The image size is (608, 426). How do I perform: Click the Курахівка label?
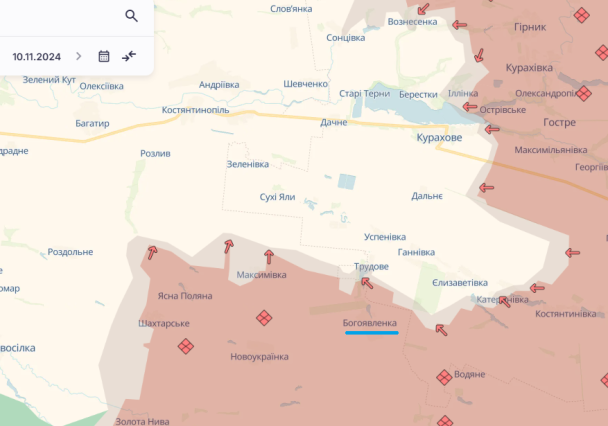coord(529,68)
